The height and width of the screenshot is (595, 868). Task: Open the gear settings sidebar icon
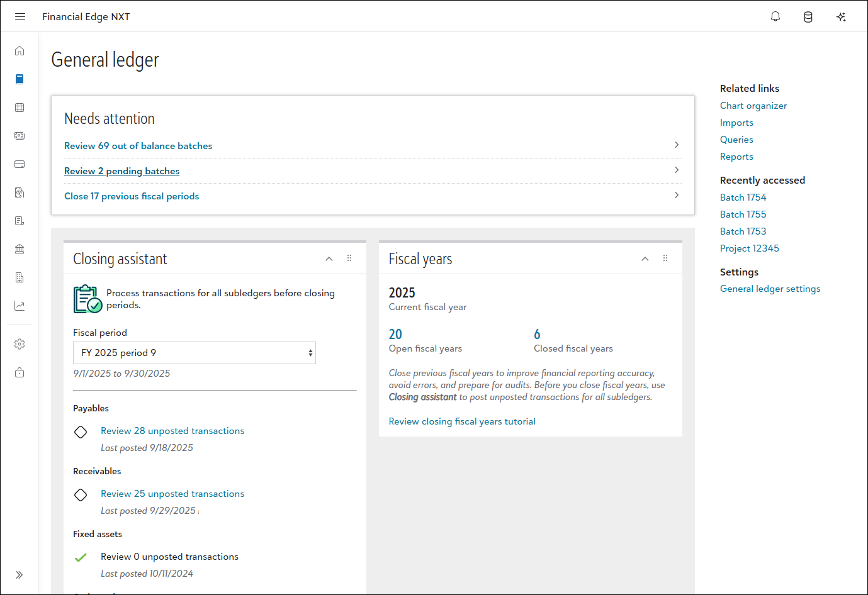coord(20,344)
